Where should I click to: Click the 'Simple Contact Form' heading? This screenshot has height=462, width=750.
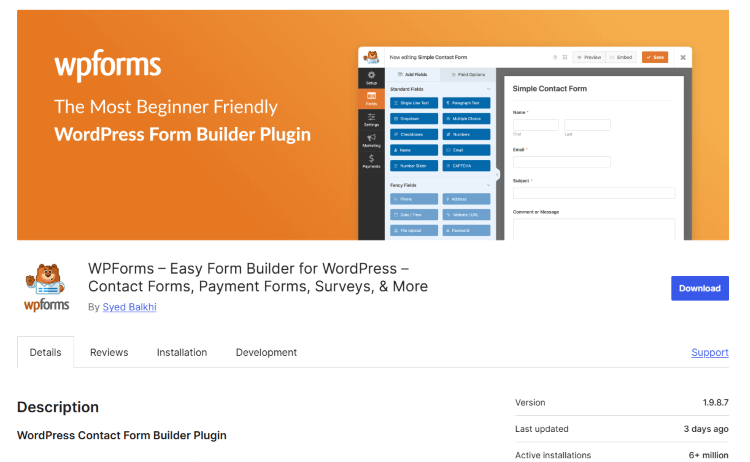tap(550, 88)
